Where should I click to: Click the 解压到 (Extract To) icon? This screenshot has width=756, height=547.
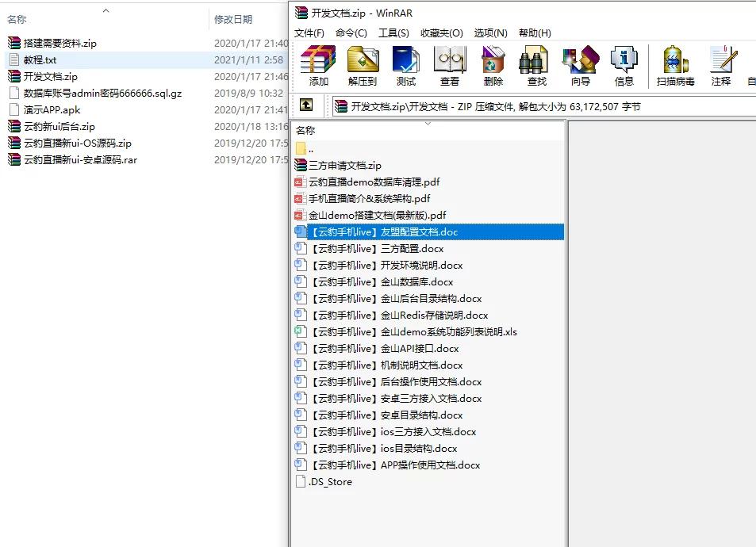(363, 65)
